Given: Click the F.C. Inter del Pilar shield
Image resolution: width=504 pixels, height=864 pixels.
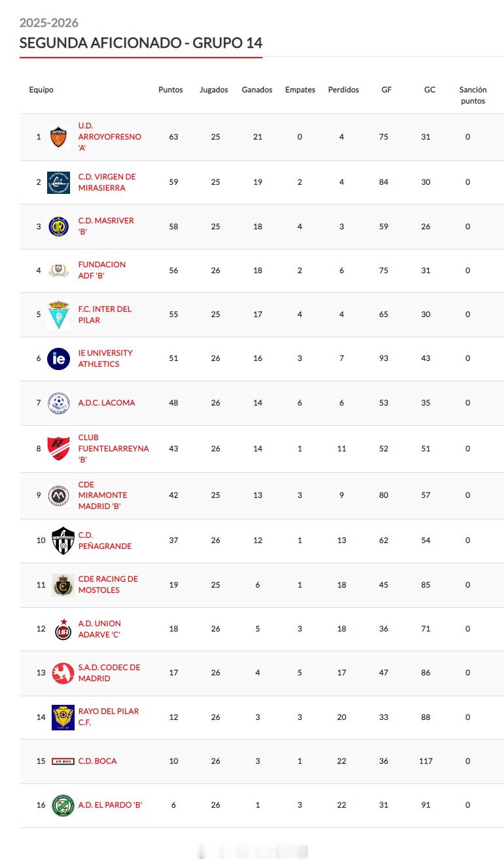Looking at the screenshot, I should click(58, 315).
